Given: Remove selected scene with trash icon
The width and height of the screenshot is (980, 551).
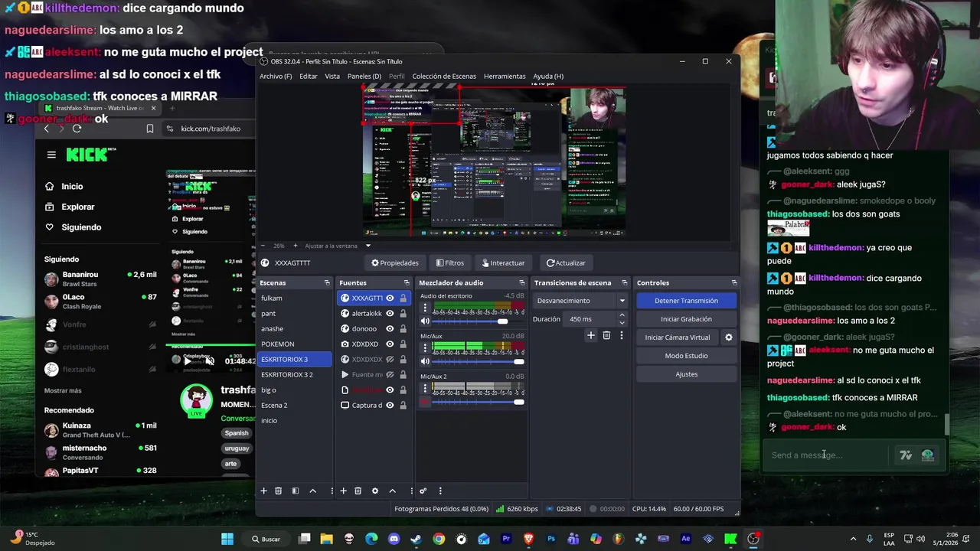Looking at the screenshot, I should click(278, 491).
